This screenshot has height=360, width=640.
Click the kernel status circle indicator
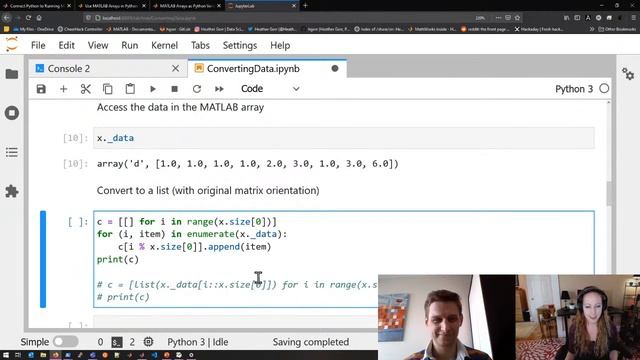(604, 89)
